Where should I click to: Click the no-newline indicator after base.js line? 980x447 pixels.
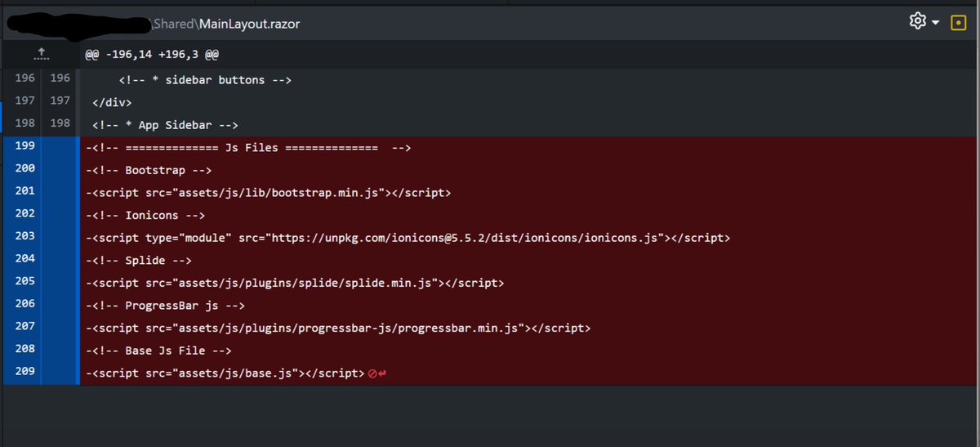click(x=376, y=373)
